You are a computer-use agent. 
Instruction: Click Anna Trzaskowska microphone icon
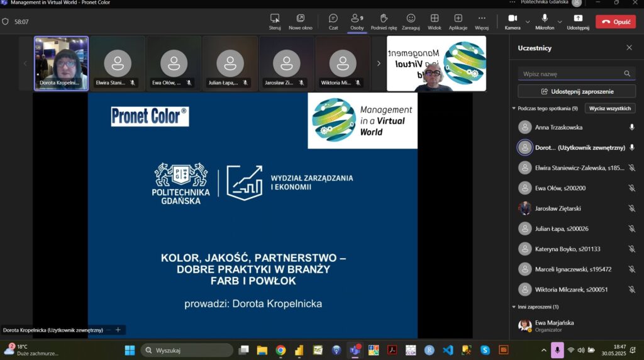631,127
